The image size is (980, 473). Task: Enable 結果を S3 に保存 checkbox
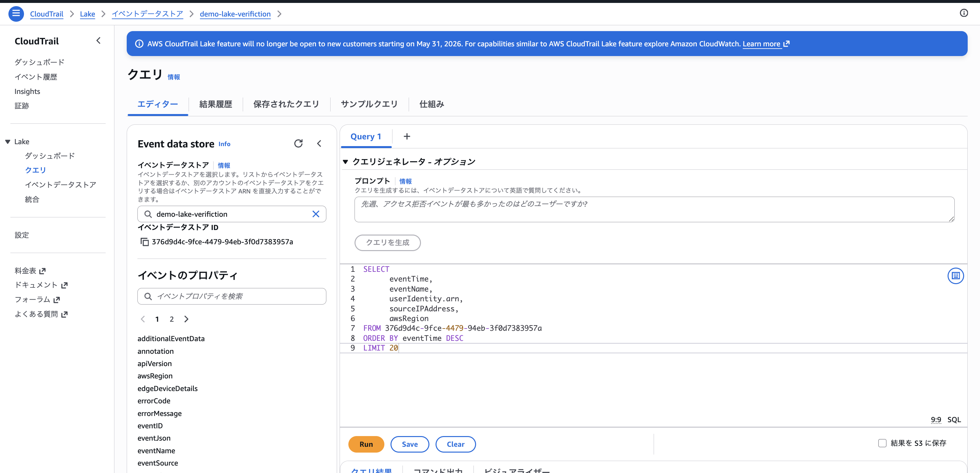point(882,443)
